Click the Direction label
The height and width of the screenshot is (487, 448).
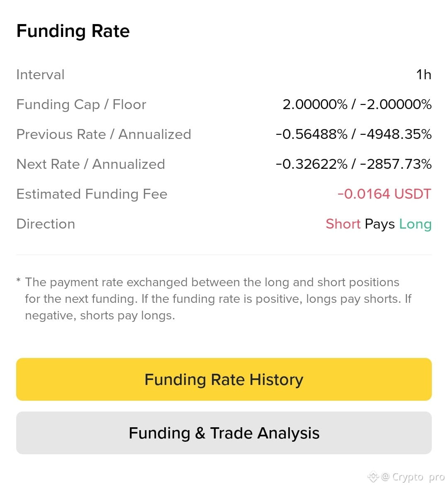tap(46, 224)
